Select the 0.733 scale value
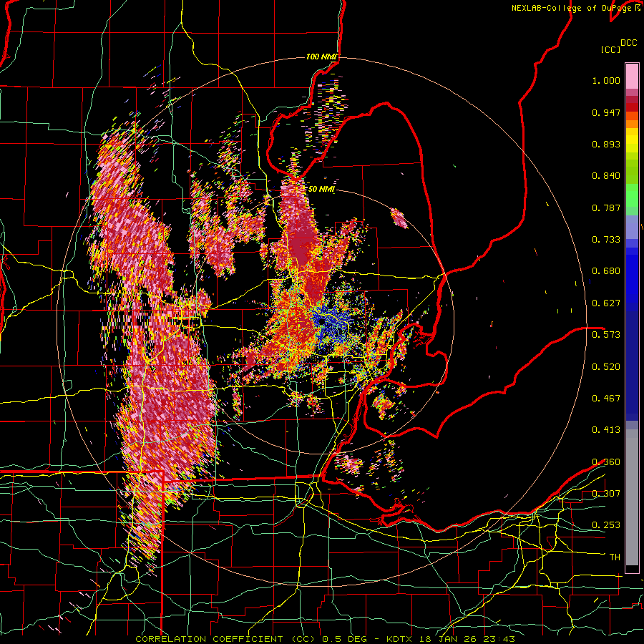Screen dimensions: 644x644 [606, 240]
